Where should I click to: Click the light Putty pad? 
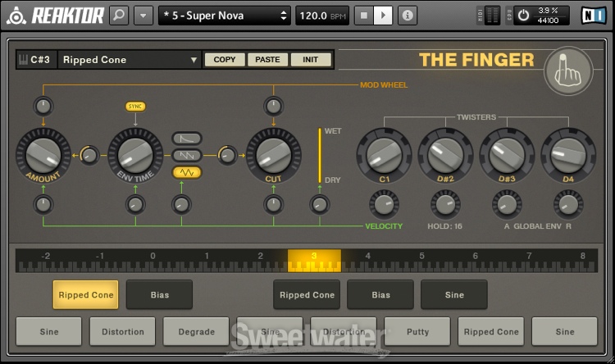click(x=417, y=331)
